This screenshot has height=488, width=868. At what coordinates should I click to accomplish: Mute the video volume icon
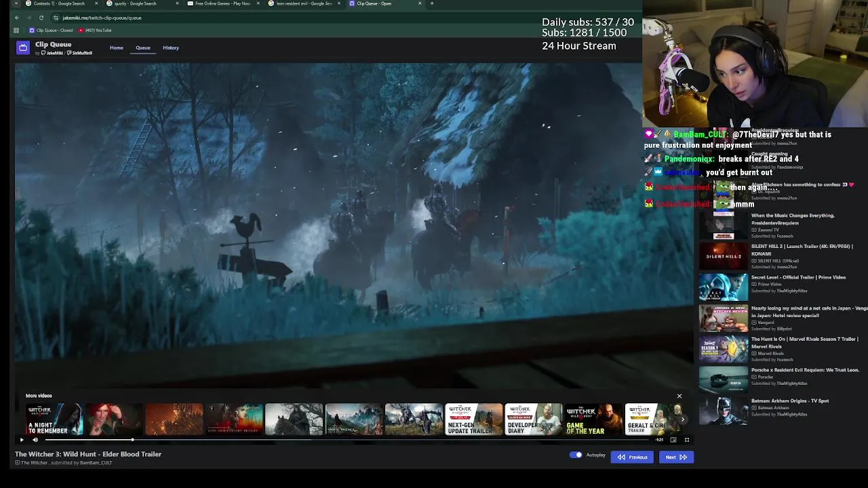35,440
